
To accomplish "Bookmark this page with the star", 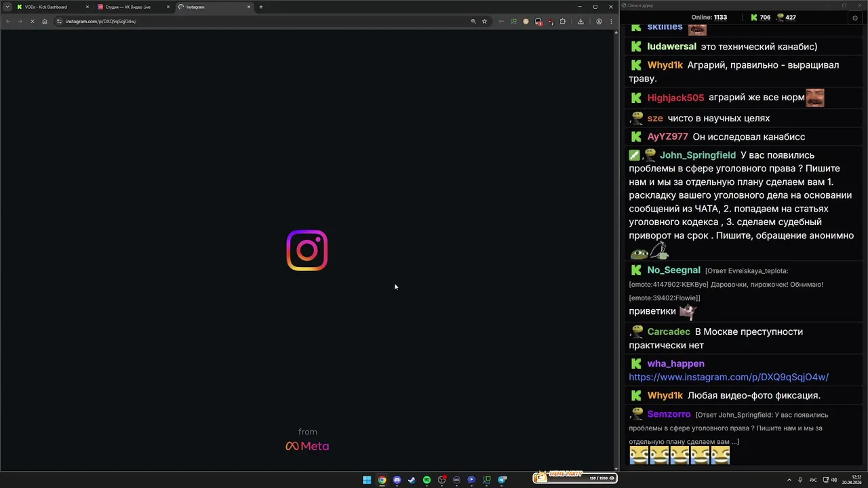I will (x=484, y=21).
